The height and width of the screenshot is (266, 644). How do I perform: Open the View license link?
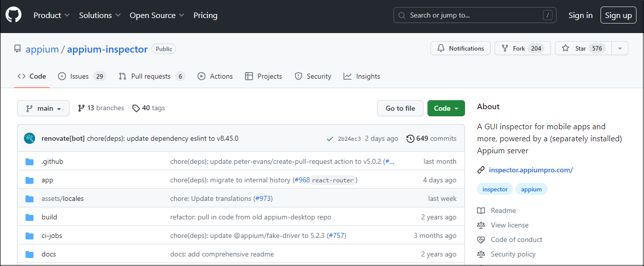pos(509,225)
